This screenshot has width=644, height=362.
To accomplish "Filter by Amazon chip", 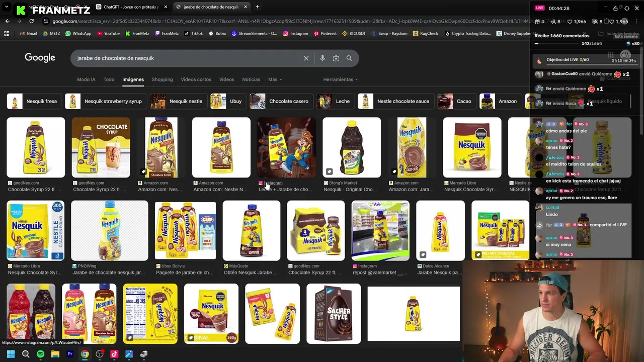I will pyautogui.click(x=500, y=101).
